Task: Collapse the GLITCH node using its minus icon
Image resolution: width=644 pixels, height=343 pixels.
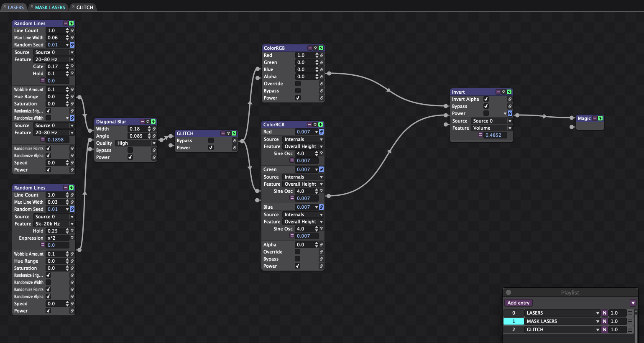Action: [x=223, y=133]
